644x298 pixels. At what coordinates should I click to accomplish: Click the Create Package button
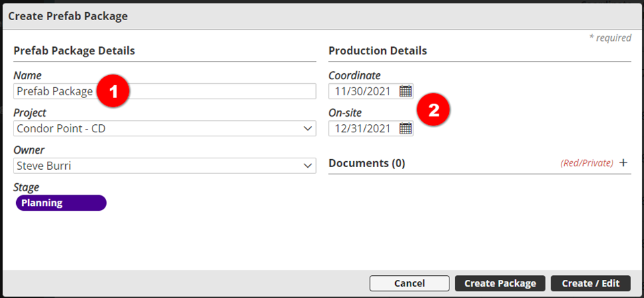500,283
